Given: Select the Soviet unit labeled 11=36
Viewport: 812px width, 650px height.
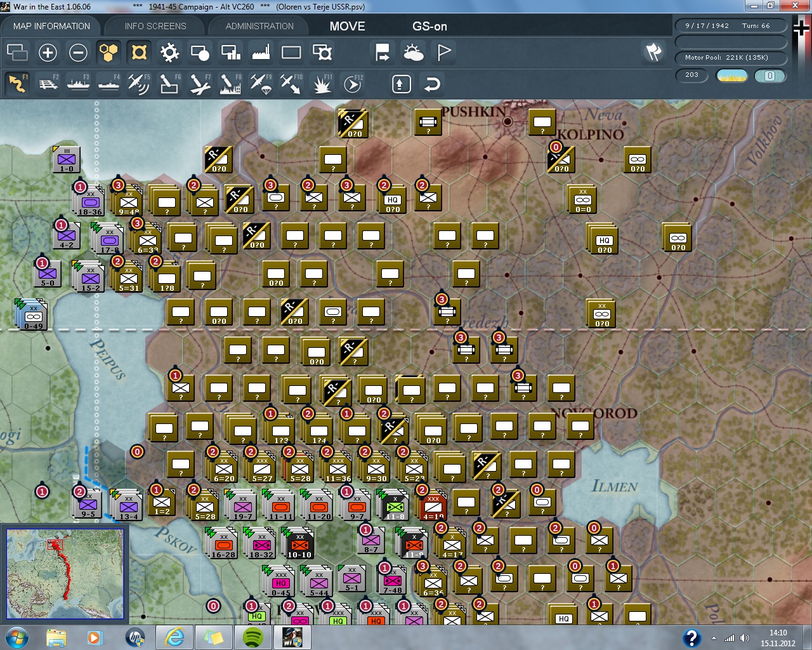Looking at the screenshot, I should (x=337, y=468).
